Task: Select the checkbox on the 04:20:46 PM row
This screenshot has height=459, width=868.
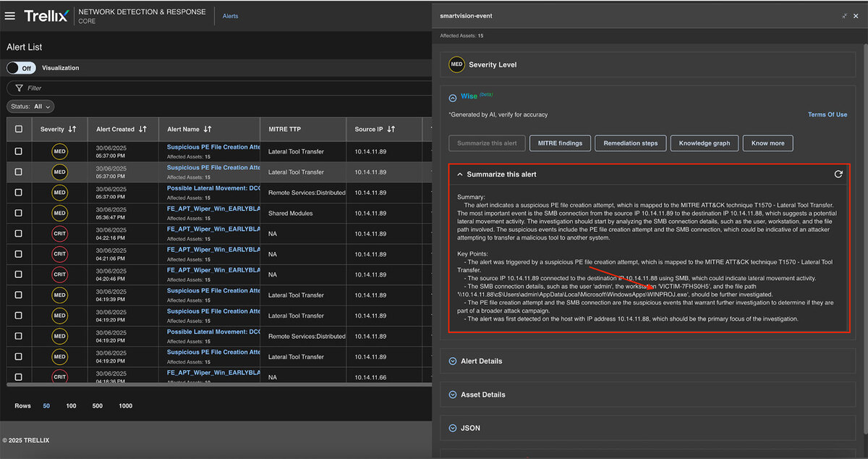Action: tap(18, 274)
